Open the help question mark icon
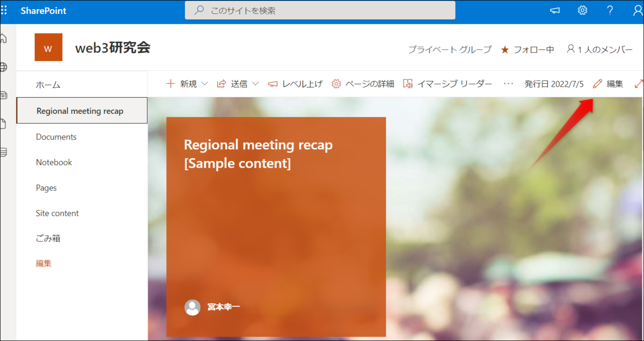644x341 pixels. point(610,11)
